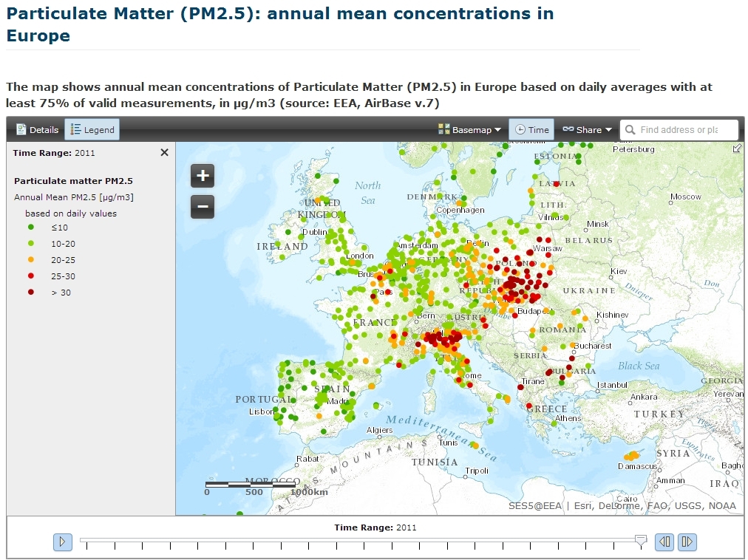
Task: Zoom in with the plus button
Action: 203,176
